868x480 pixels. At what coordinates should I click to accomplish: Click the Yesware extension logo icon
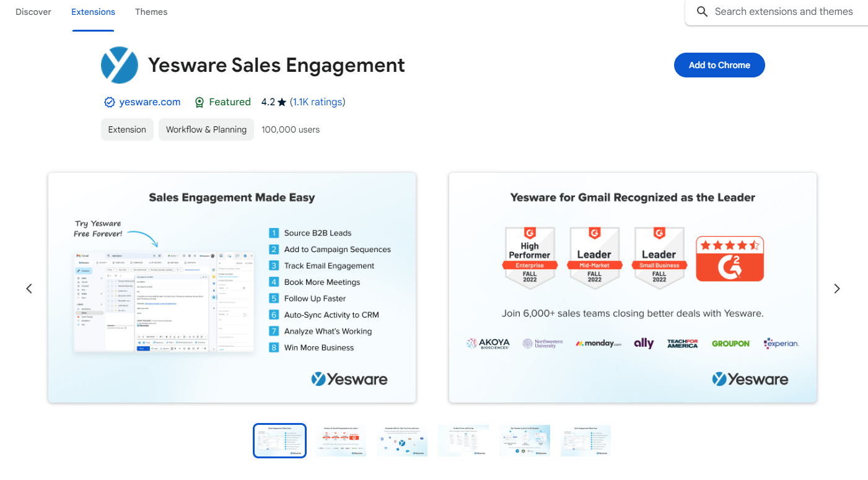pos(120,65)
